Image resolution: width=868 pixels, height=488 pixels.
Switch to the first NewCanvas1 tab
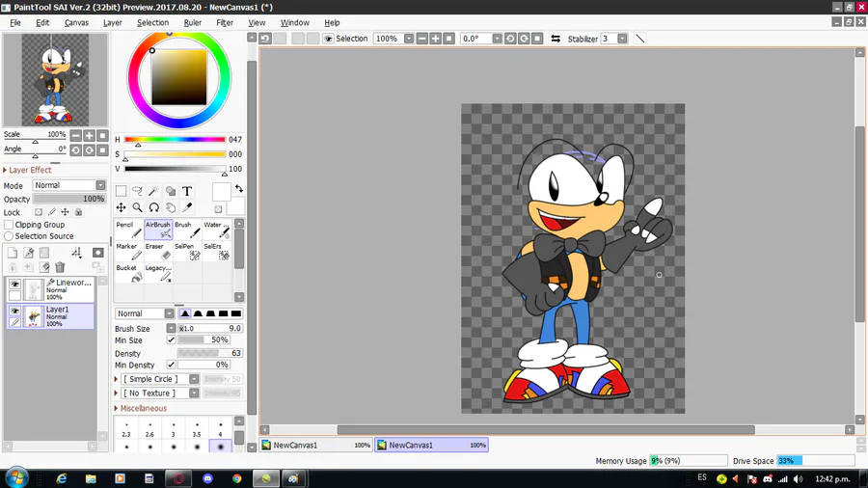316,445
